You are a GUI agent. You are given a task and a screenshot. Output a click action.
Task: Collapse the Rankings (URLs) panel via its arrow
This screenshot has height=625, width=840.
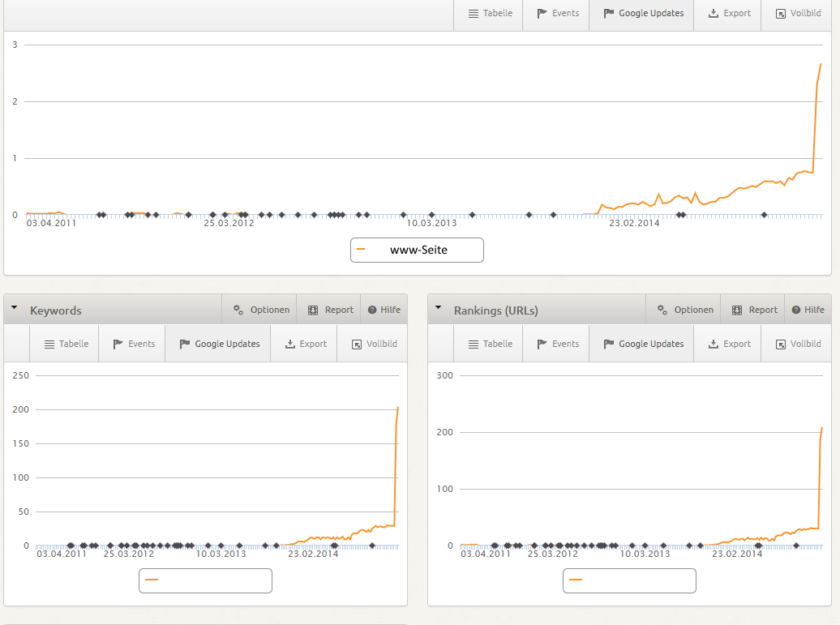[x=438, y=308]
